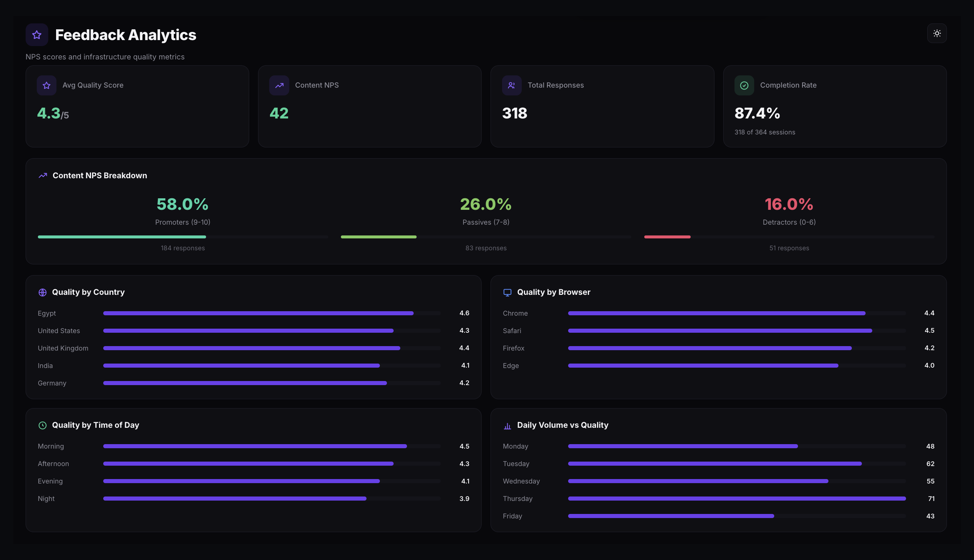Click the United Kingdom country row label
This screenshot has width=974, height=560.
coord(63,348)
